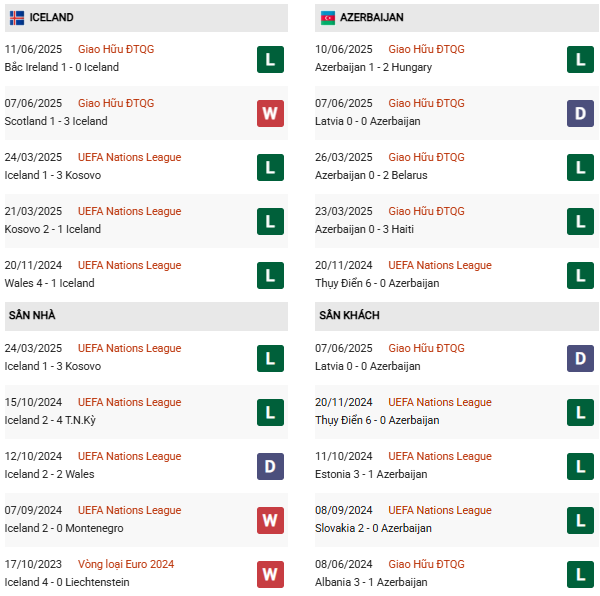This screenshot has width=600, height=596.
Task: Click the W badge for Iceland 4 - 0 Liechtenstein
Action: coord(269,574)
